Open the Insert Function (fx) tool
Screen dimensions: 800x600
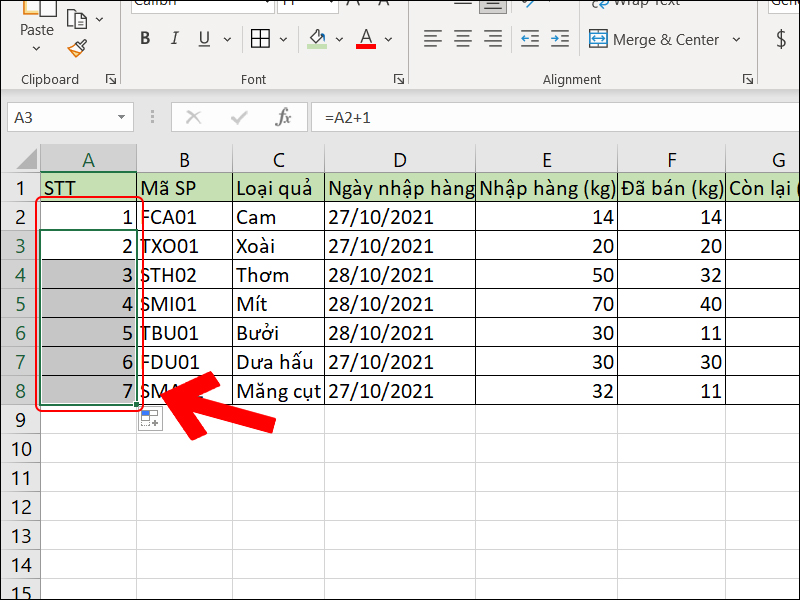(x=283, y=116)
